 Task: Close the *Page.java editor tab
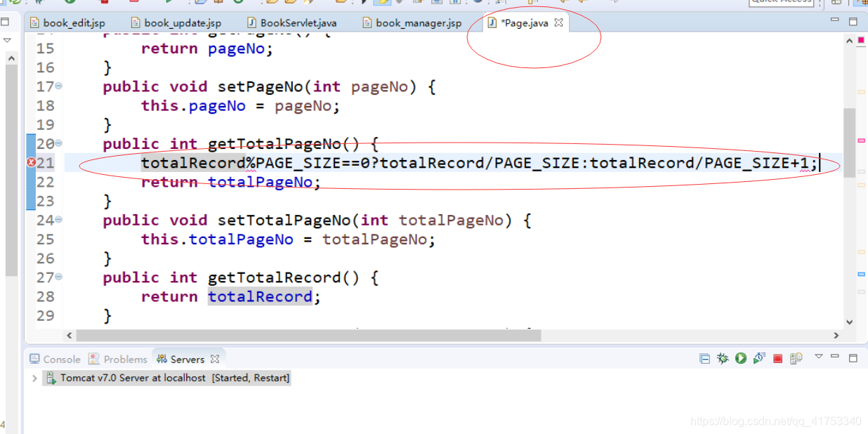pyautogui.click(x=559, y=22)
